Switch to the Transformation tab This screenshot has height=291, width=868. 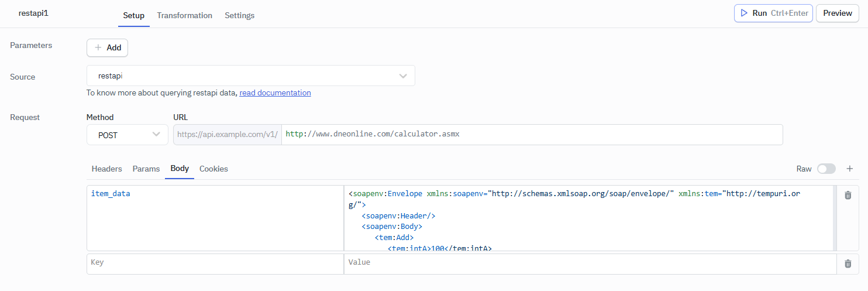(184, 15)
